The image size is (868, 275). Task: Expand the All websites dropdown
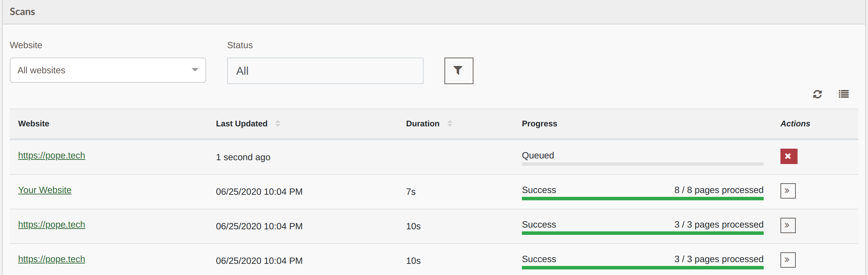point(108,70)
